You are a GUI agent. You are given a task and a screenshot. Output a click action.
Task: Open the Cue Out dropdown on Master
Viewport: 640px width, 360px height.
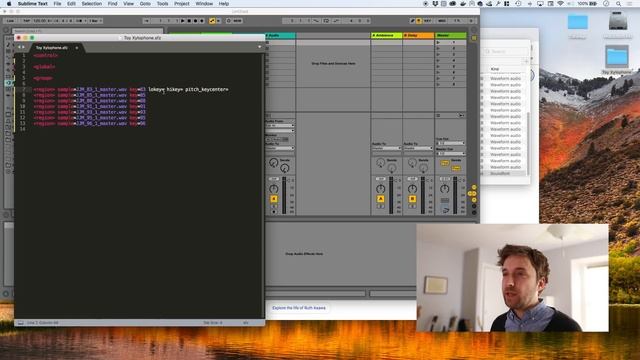coord(451,143)
